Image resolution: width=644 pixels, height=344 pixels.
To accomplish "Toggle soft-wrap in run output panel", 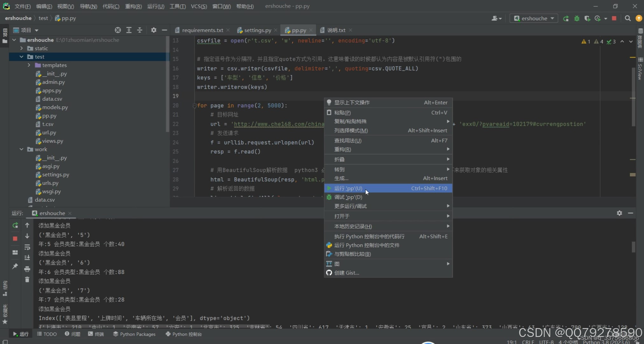I will pyautogui.click(x=27, y=247).
